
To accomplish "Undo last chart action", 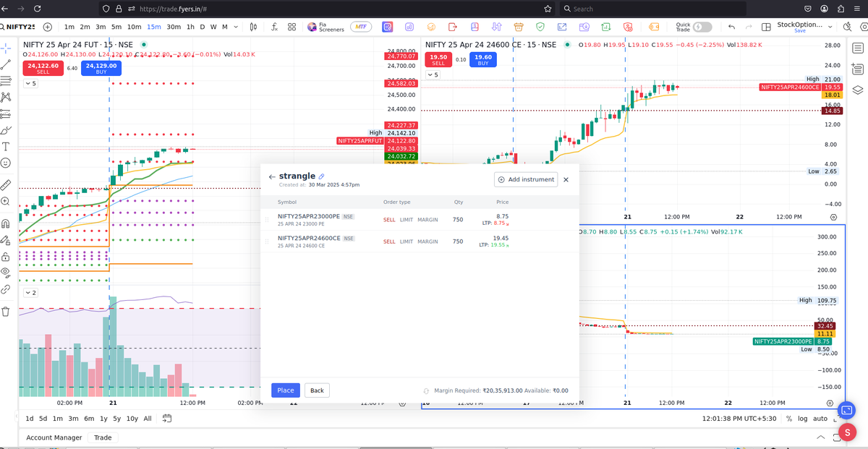I will click(731, 27).
